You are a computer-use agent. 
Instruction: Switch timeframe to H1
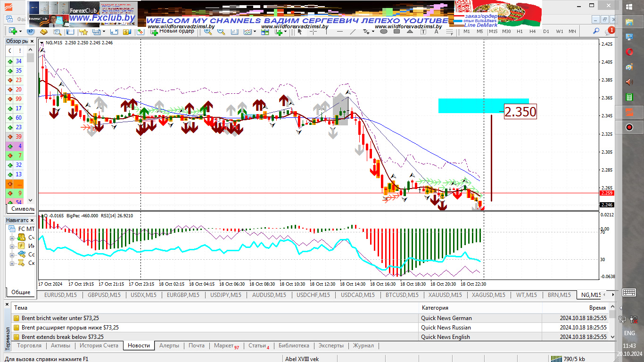coord(520,31)
